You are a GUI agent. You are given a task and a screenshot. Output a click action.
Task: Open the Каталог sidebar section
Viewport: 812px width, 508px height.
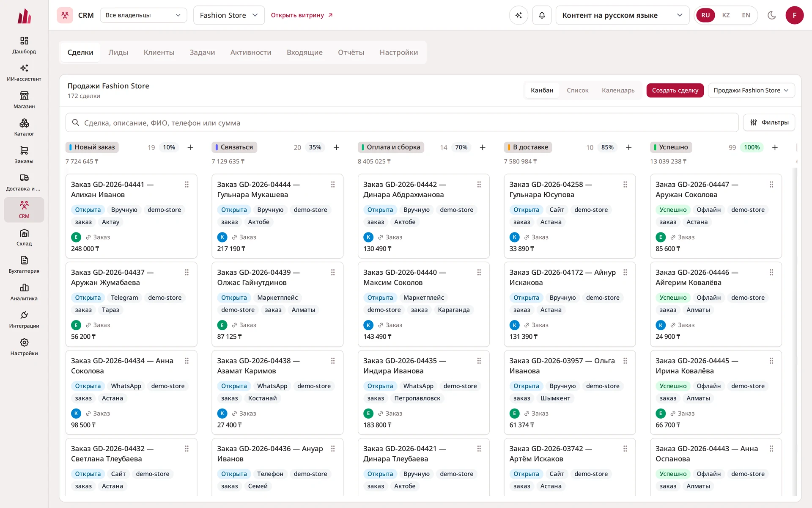point(24,128)
